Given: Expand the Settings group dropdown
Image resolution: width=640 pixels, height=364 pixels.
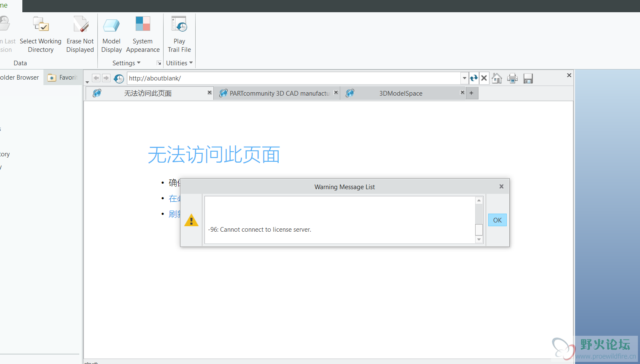Looking at the screenshot, I should click(126, 63).
